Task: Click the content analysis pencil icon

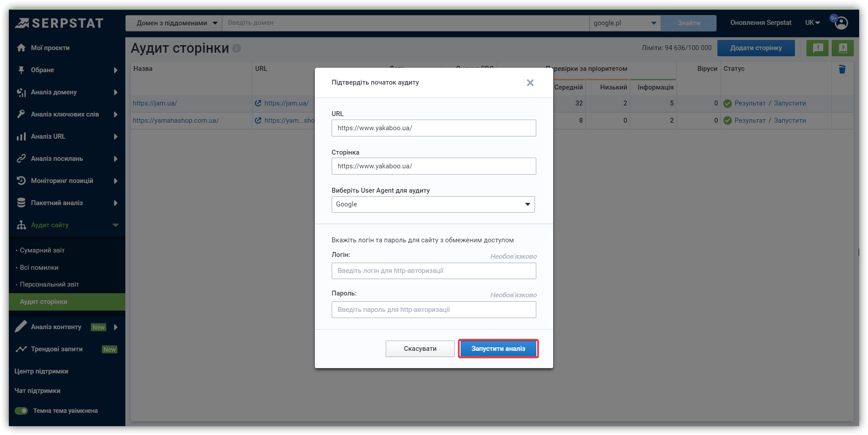Action: point(21,326)
